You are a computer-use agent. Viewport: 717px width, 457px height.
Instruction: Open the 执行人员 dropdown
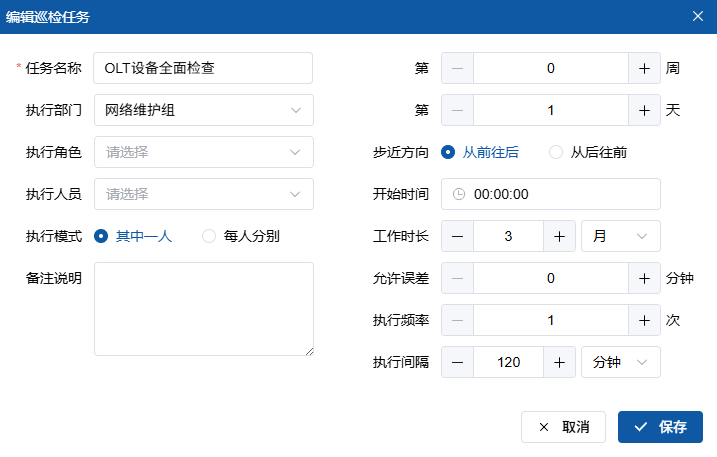[203, 194]
